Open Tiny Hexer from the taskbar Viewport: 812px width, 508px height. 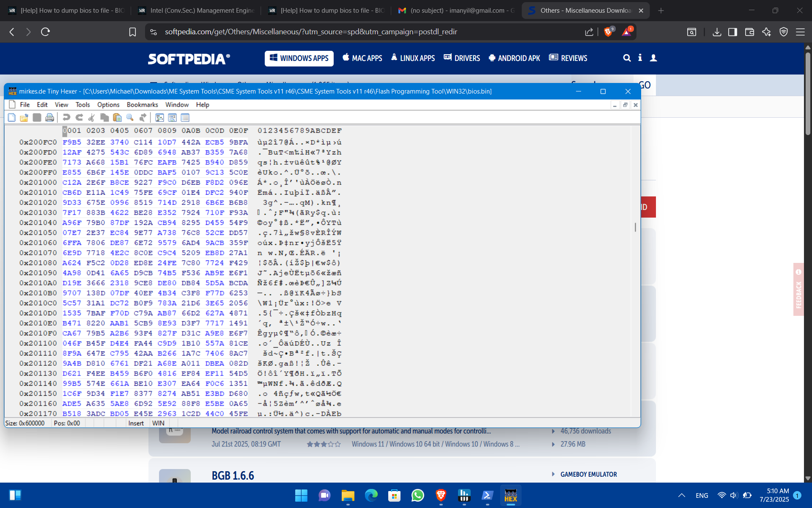pyautogui.click(x=510, y=495)
